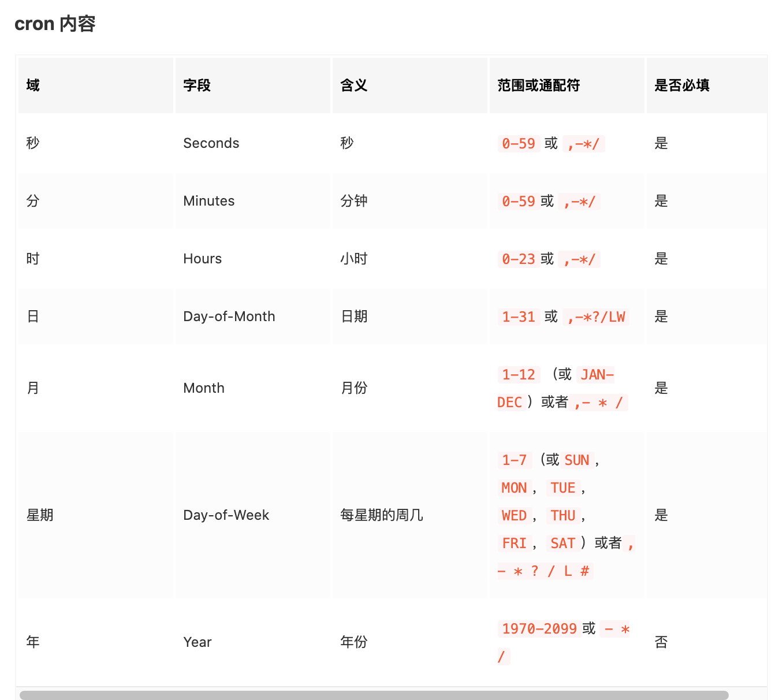
Task: Click the '1-12' code range
Action: click(519, 375)
